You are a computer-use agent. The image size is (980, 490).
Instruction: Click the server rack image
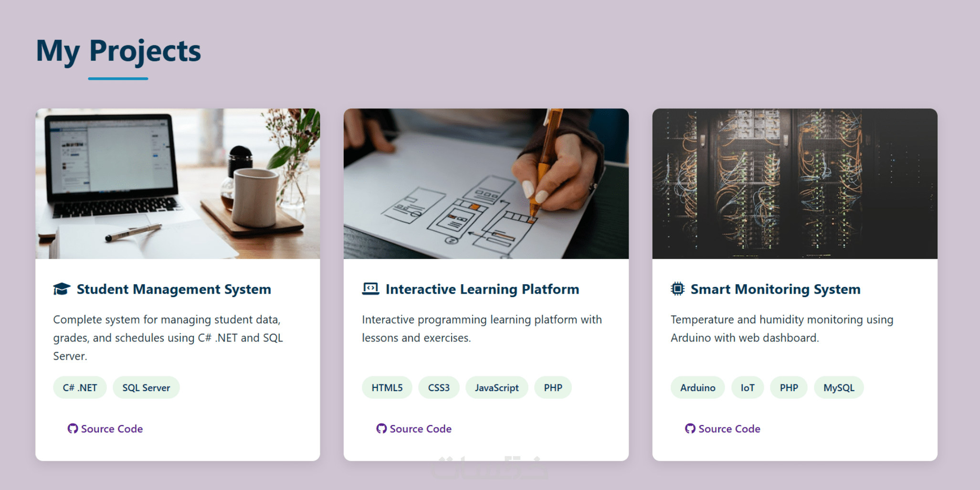click(x=795, y=184)
